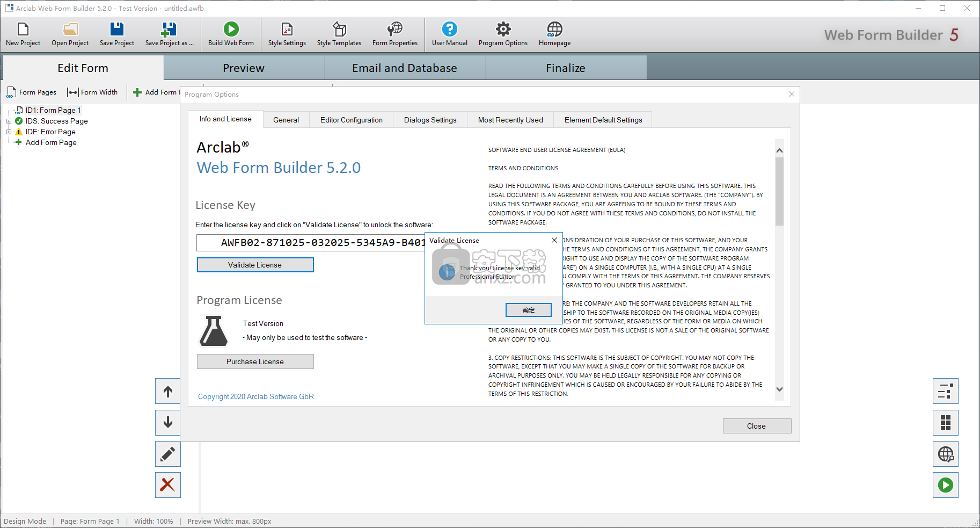Open Style Templates from the toolbar
Image resolution: width=980 pixels, height=528 pixels.
tap(339, 34)
